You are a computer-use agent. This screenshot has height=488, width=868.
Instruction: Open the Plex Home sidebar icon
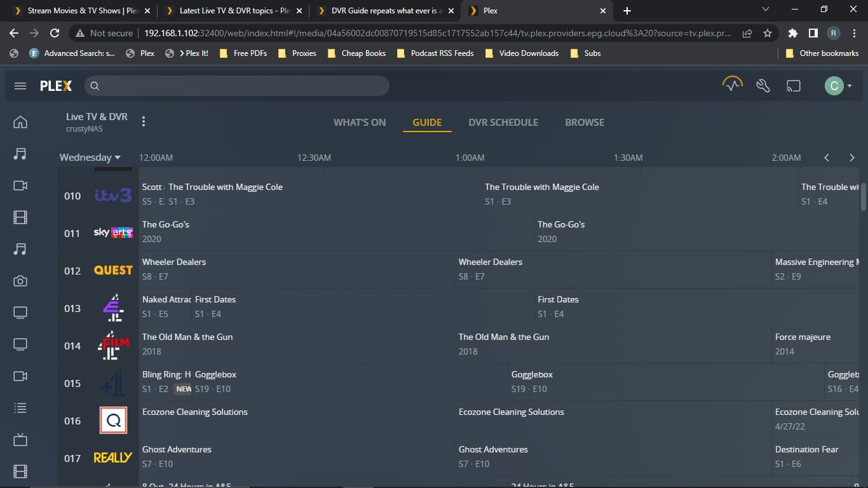click(20, 122)
